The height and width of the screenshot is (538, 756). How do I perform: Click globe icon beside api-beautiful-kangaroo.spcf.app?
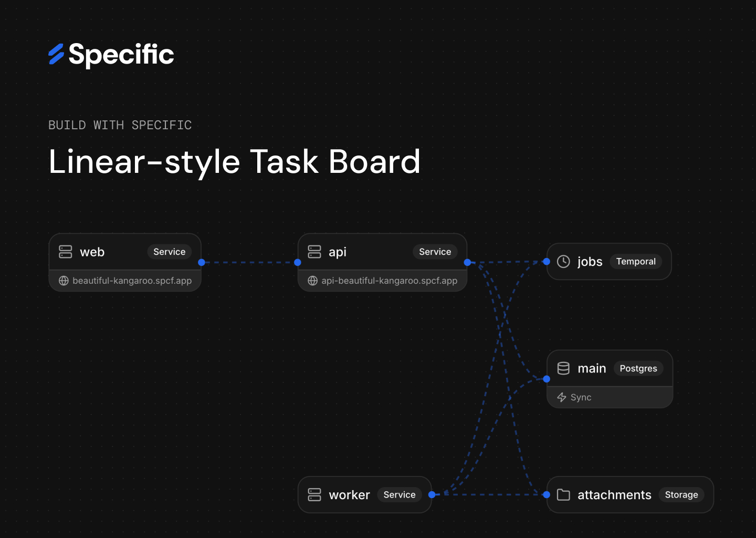click(x=312, y=281)
